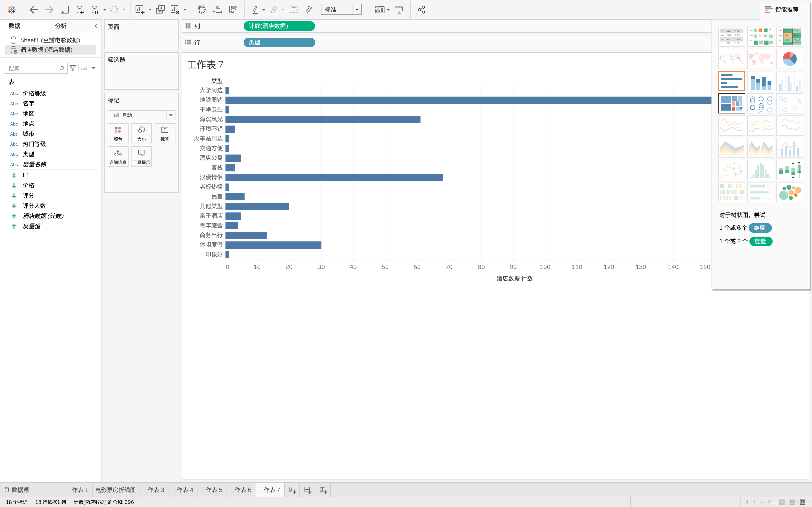Toggle mark labels with toolbar T icon
This screenshot has width=812, height=507.
[x=294, y=10]
